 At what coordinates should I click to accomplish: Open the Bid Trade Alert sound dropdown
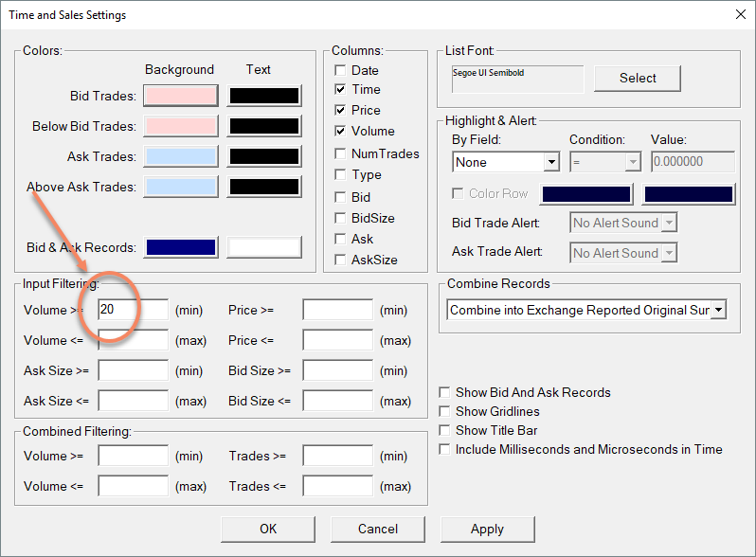point(623,223)
